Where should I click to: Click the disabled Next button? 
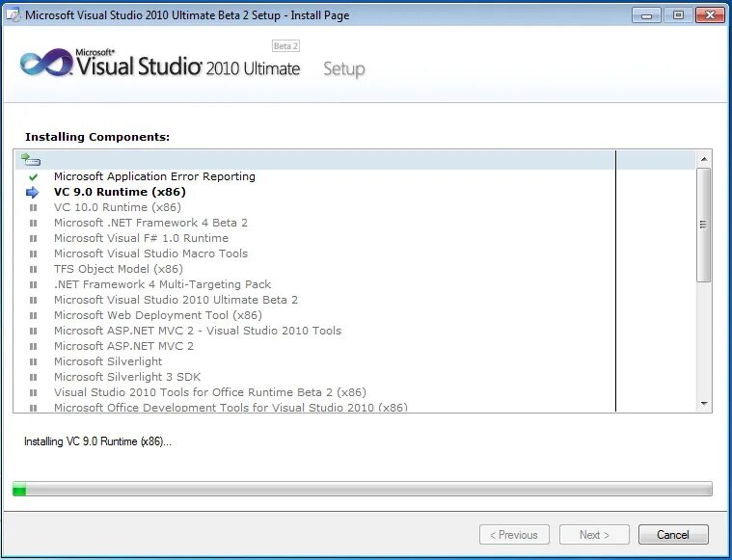pos(594,534)
